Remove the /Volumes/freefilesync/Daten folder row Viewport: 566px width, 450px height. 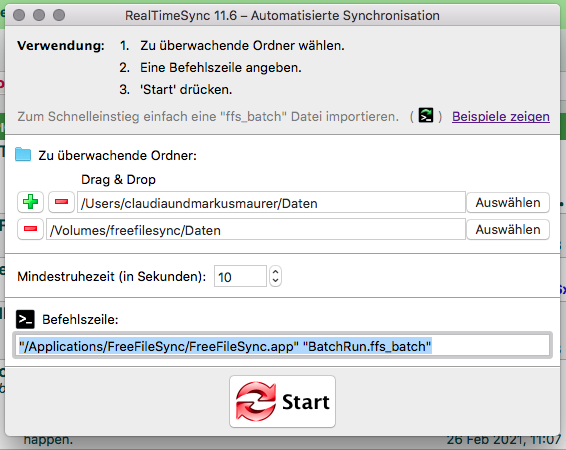pos(30,229)
